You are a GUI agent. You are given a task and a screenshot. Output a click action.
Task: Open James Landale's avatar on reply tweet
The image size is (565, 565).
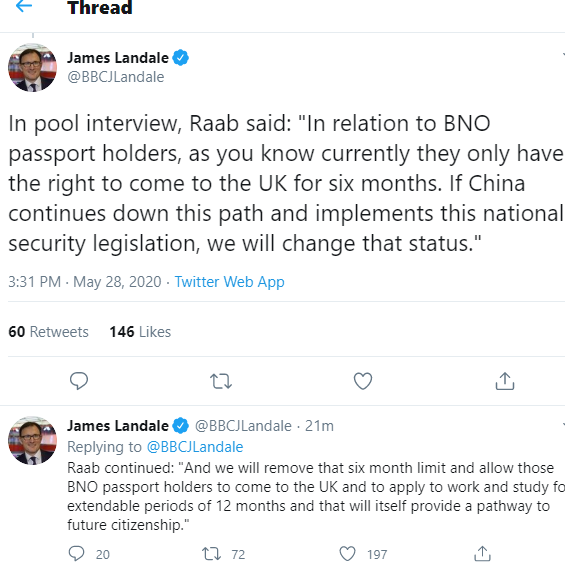(32, 440)
